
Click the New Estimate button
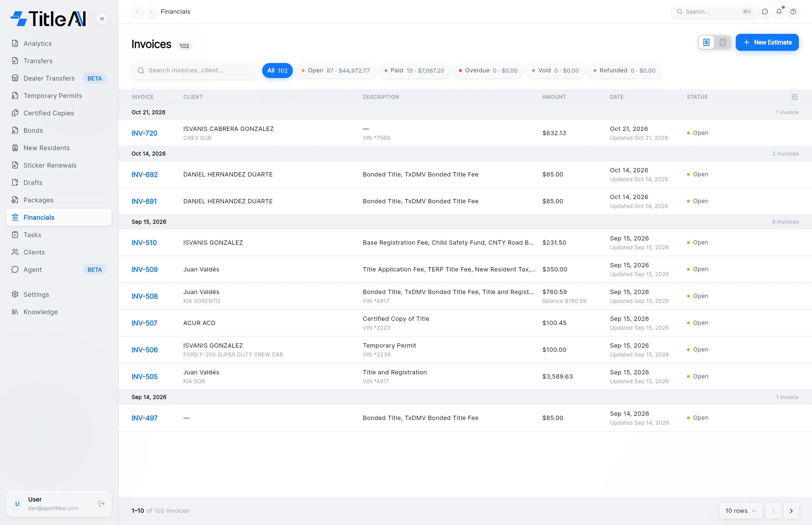coord(767,42)
